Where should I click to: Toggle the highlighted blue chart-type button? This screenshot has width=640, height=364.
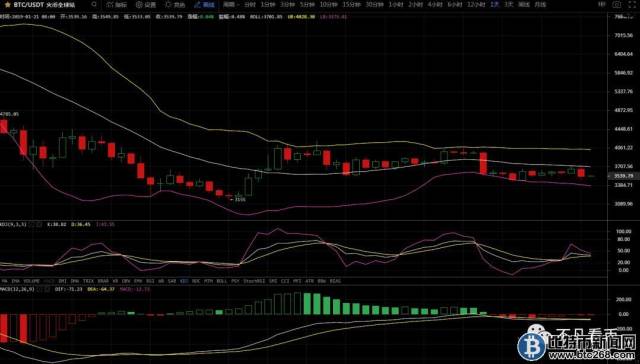(204, 5)
